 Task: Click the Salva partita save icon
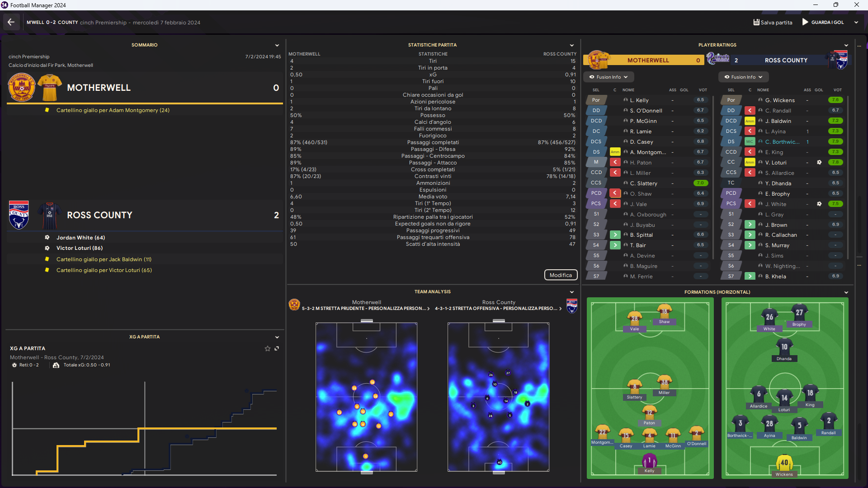click(x=756, y=22)
